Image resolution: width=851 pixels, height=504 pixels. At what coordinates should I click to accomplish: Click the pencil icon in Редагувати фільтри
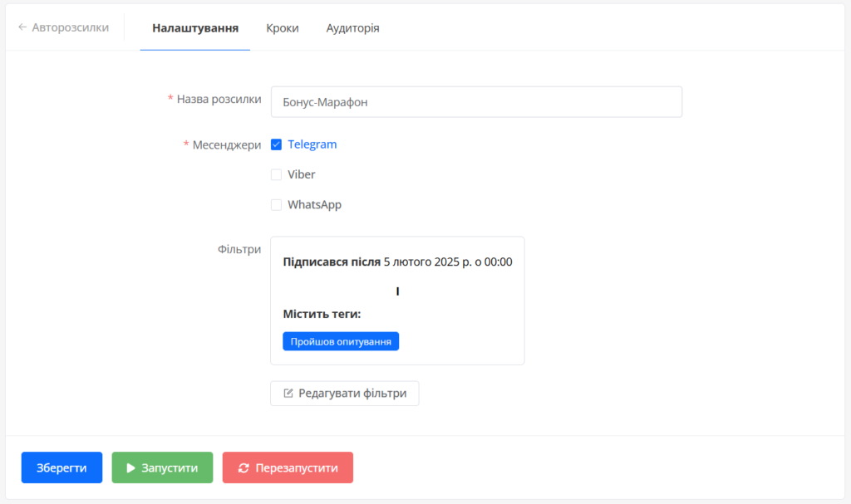pyautogui.click(x=288, y=394)
